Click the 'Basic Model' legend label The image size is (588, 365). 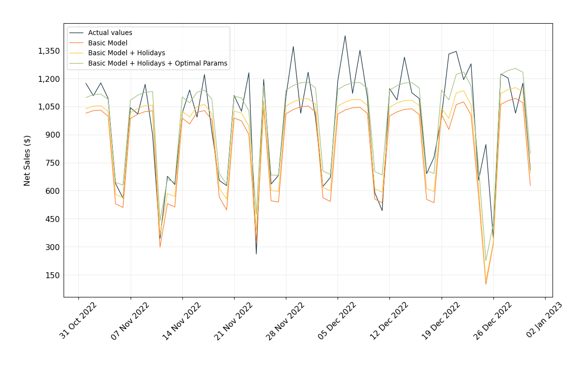coord(107,43)
